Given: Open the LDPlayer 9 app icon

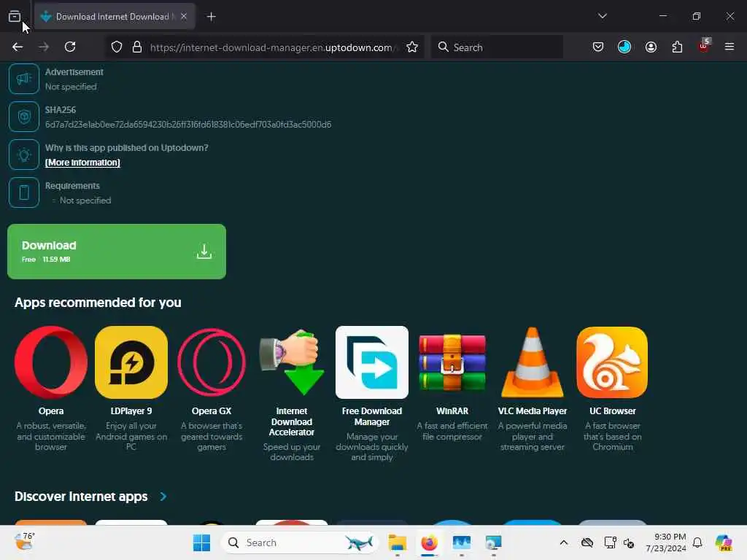Looking at the screenshot, I should click(x=131, y=362).
